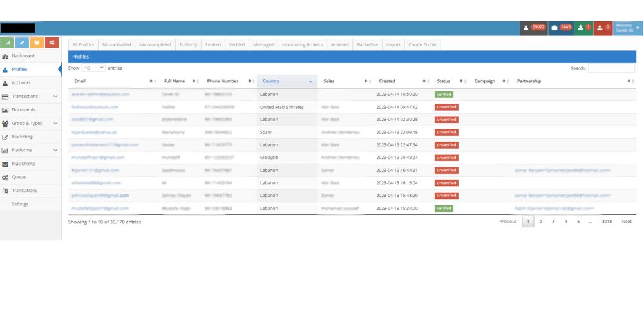Go to page 3 in pagination
The height and width of the screenshot is (322, 644).
pos(553,222)
